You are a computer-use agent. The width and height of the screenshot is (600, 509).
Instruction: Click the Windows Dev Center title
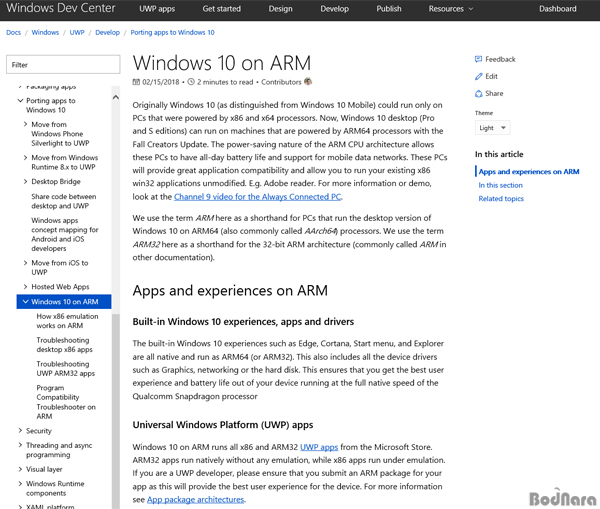pos(60,8)
